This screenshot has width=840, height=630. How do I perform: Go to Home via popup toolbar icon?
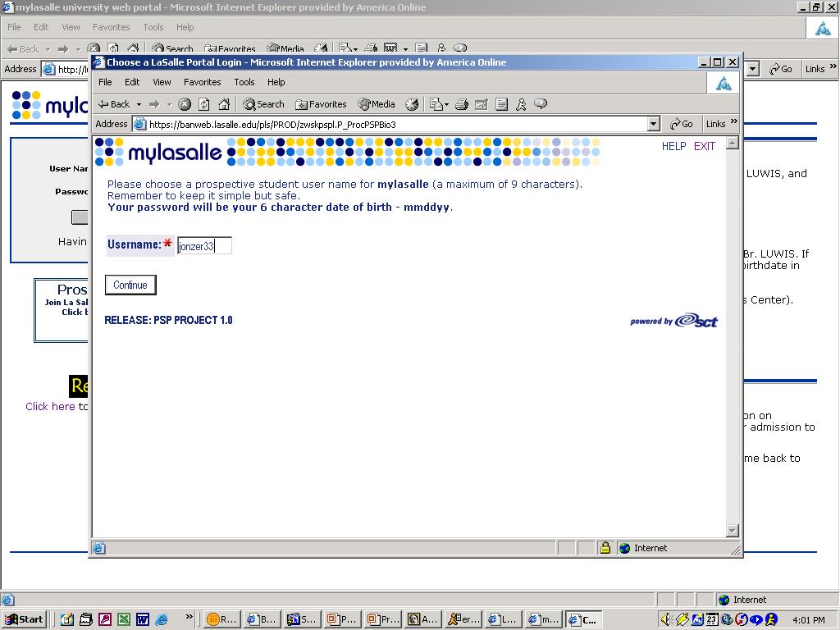pyautogui.click(x=224, y=104)
